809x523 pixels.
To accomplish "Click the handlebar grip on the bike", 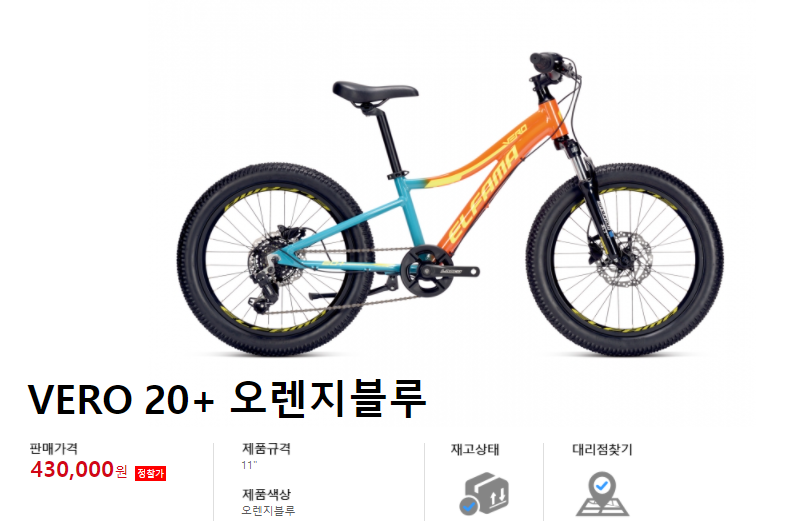I will click(545, 61).
